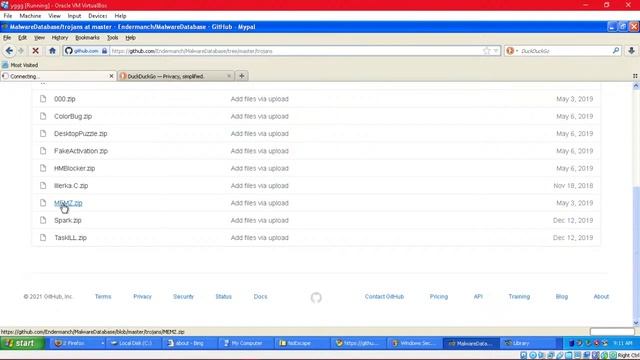Click file icon next to HMBlocker.zip

pyautogui.click(x=43, y=168)
